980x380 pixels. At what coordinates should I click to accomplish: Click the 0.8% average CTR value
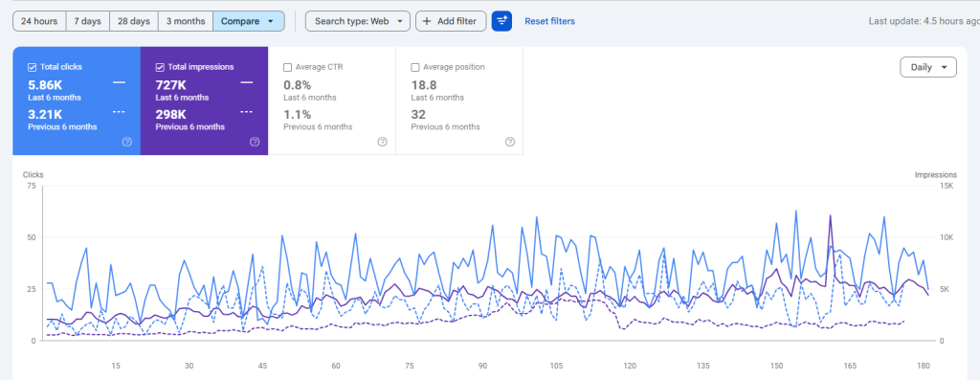297,85
